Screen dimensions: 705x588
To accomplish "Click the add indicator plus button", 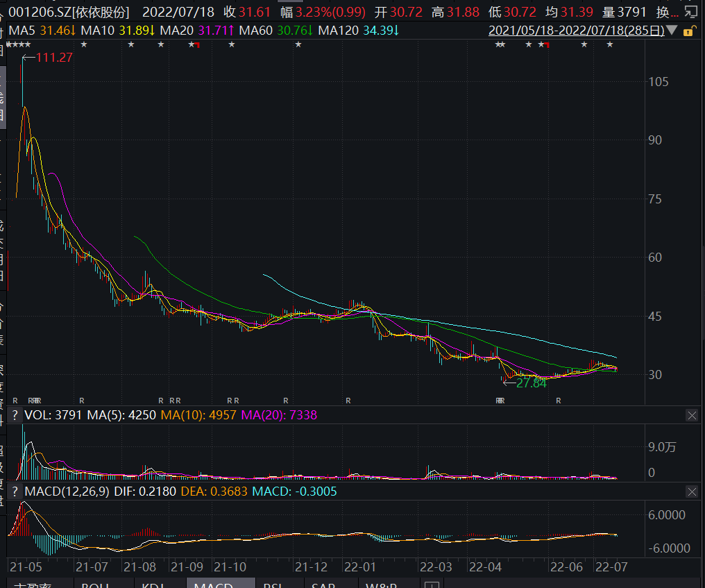I will pyautogui.click(x=432, y=585).
